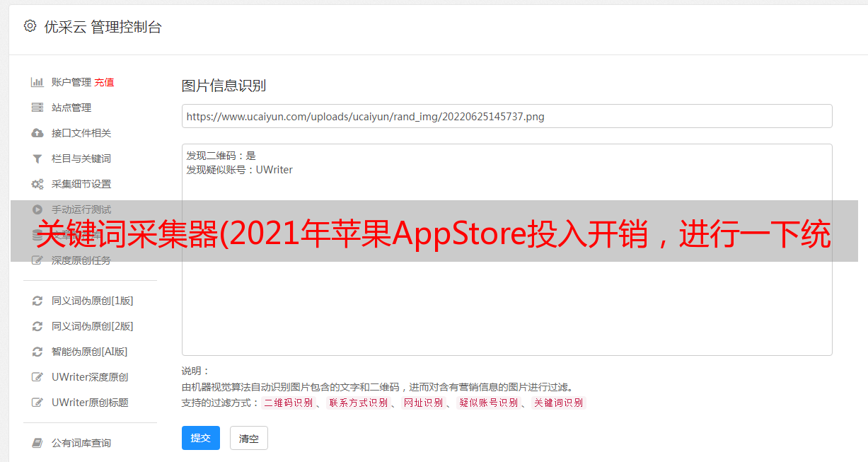Open 账户管理 in the sidebar
The image size is (868, 462).
click(x=71, y=82)
